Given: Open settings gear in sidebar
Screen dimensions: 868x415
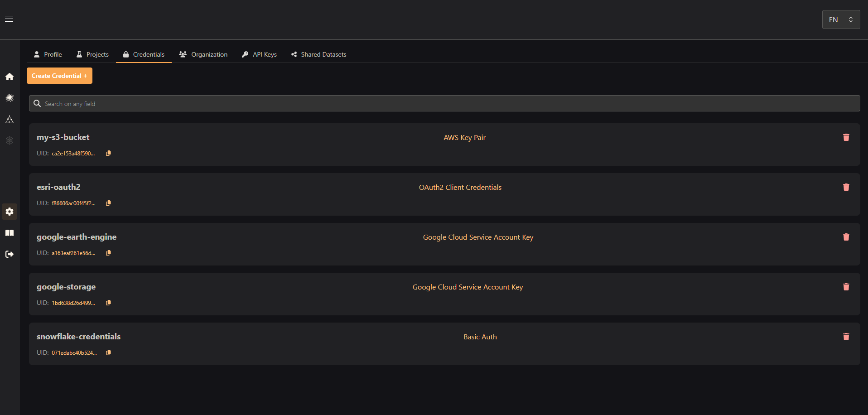Looking at the screenshot, I should (x=10, y=212).
